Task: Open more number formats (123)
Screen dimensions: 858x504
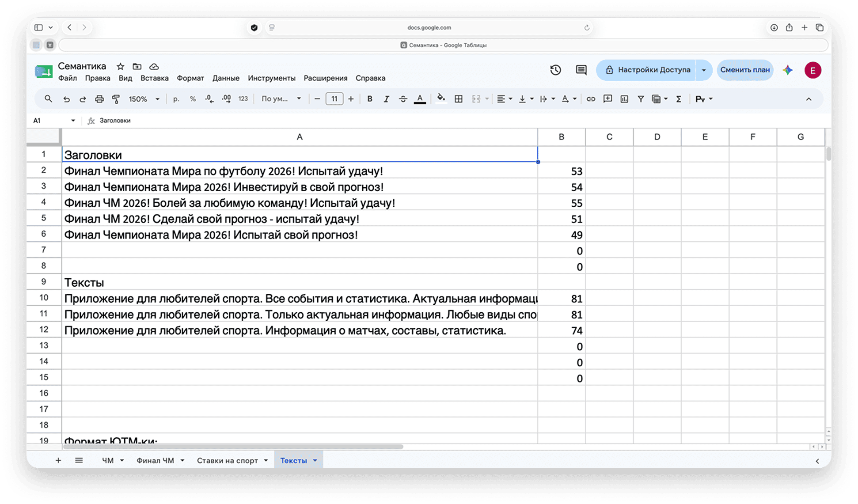Action: point(243,99)
